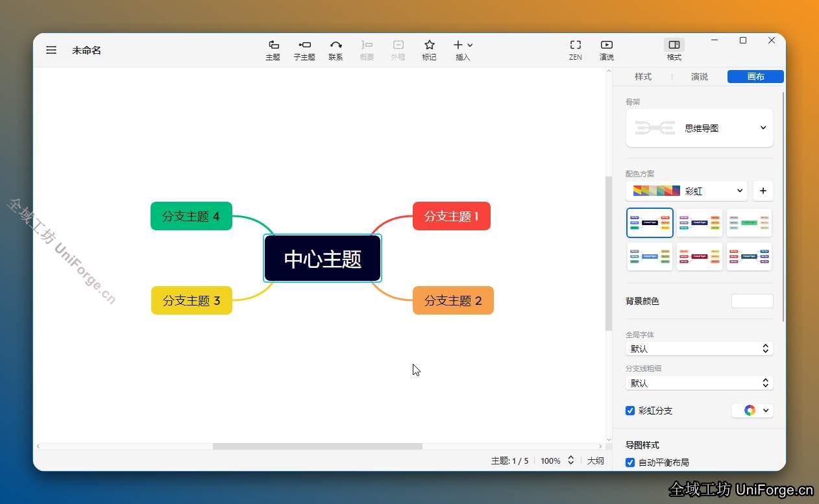Open the 标记 marker star icon
Screen dimensions: 819x504
(429, 50)
